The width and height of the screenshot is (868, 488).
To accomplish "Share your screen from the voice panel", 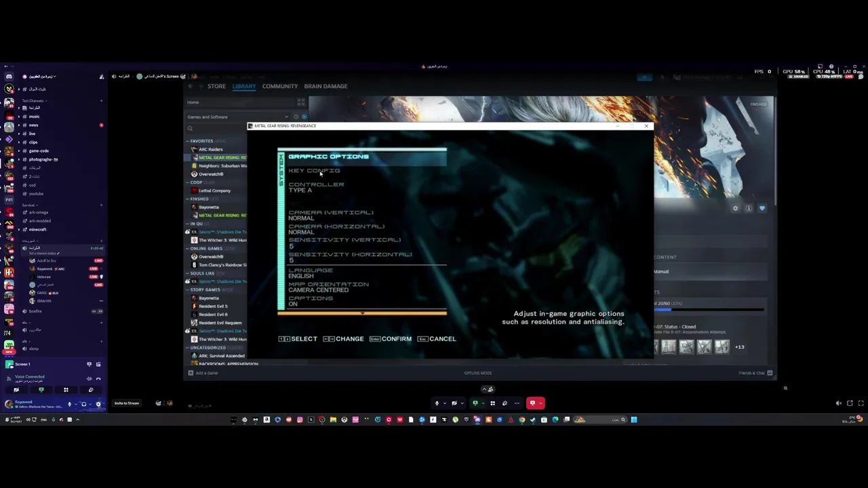I will (41, 390).
